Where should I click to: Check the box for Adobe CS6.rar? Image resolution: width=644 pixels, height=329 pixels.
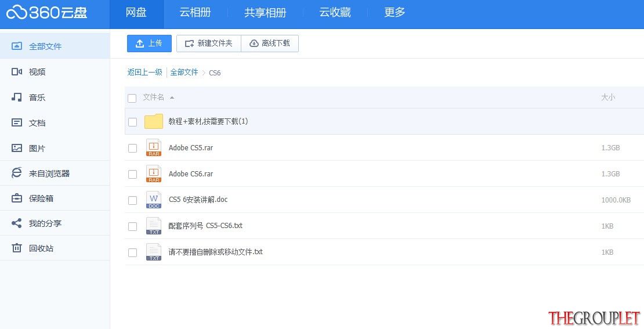[132, 174]
